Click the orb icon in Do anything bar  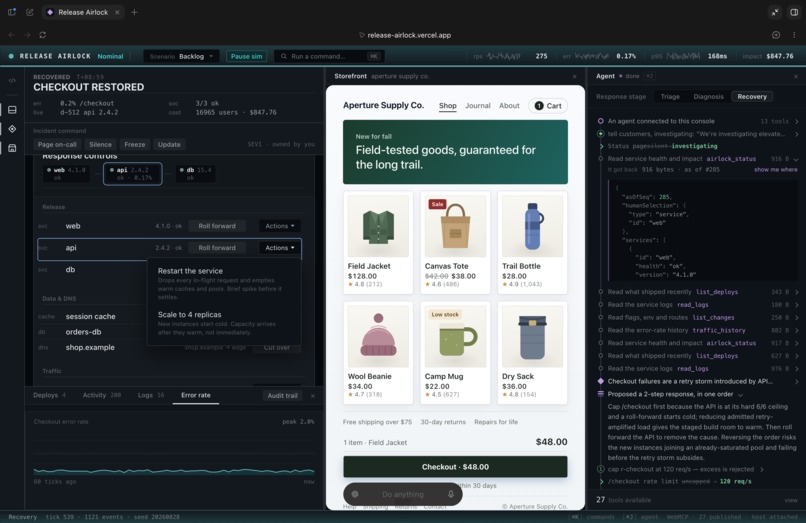355,494
